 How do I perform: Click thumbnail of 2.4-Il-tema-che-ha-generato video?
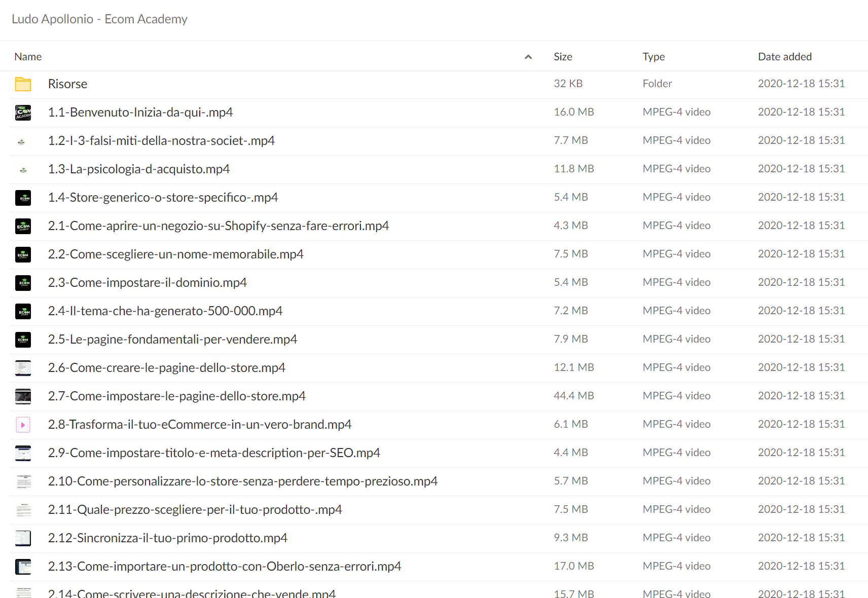(x=23, y=311)
